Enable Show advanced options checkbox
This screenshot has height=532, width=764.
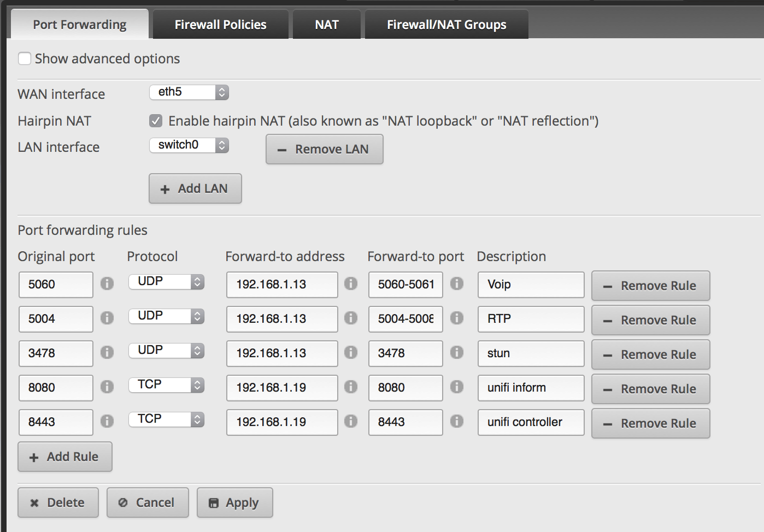coord(25,58)
